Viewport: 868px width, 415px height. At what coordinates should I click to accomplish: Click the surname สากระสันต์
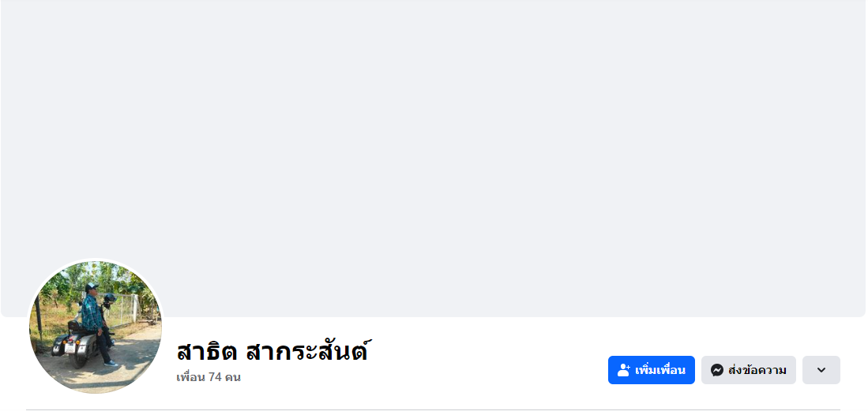[306, 351]
